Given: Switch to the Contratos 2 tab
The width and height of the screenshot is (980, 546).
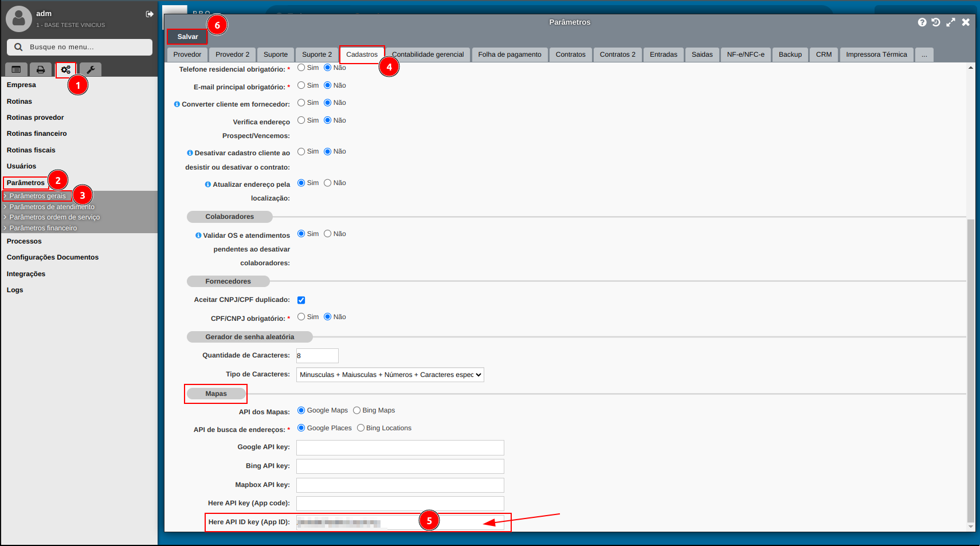Looking at the screenshot, I should click(617, 54).
